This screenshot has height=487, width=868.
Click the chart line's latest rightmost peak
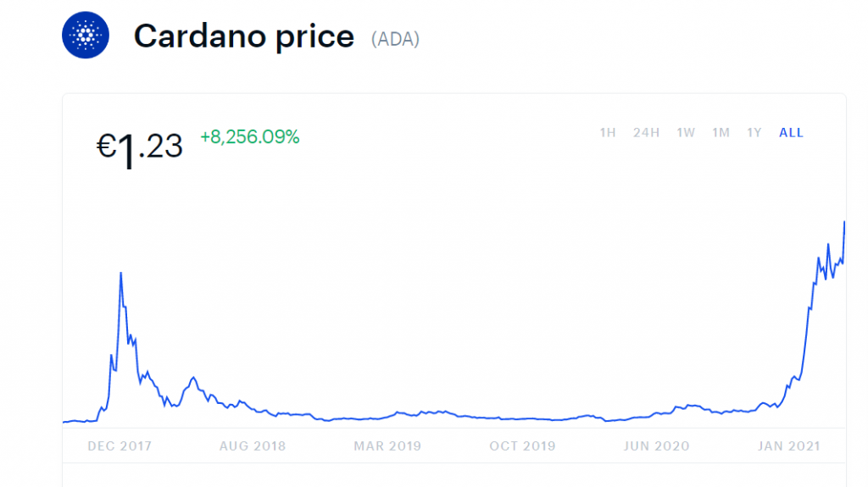844,222
